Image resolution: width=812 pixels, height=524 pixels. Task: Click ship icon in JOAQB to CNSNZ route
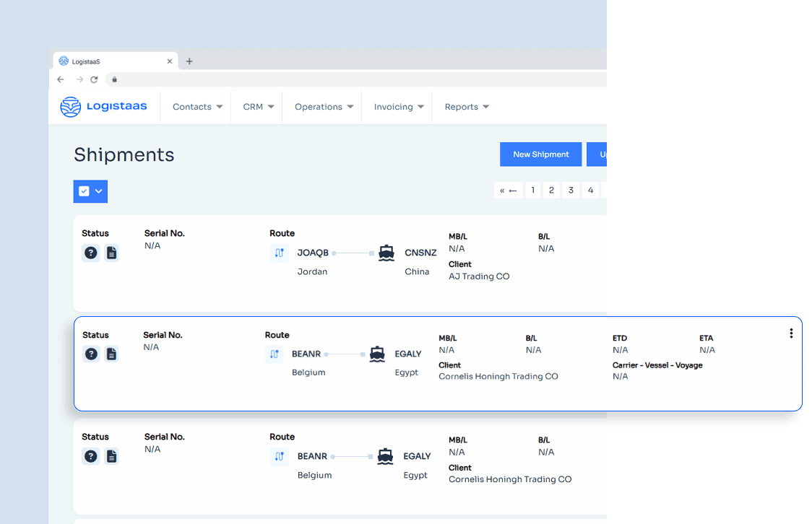pos(386,253)
